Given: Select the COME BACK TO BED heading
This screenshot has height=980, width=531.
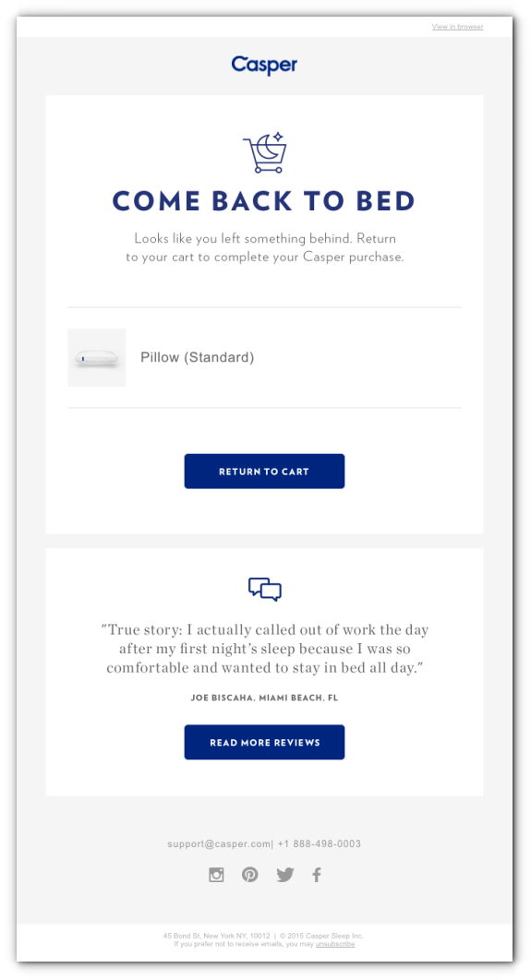Looking at the screenshot, I should [264, 201].
